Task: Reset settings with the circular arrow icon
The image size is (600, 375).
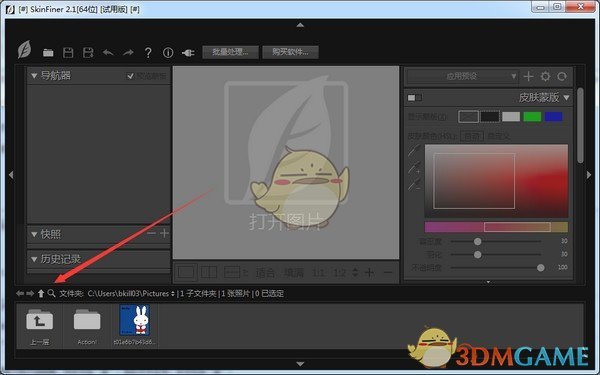Action: tap(562, 77)
